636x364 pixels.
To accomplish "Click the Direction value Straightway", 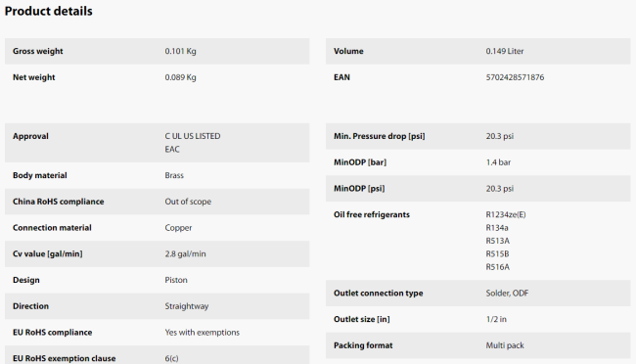I will [x=187, y=306].
